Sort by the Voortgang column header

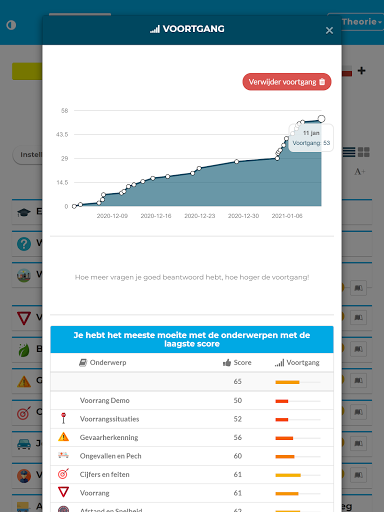(297, 363)
